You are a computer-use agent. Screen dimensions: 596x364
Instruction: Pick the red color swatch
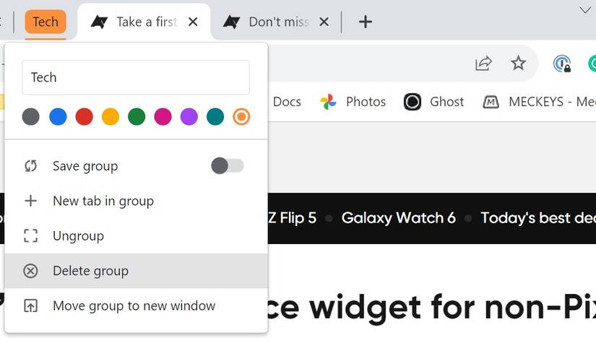coord(84,116)
